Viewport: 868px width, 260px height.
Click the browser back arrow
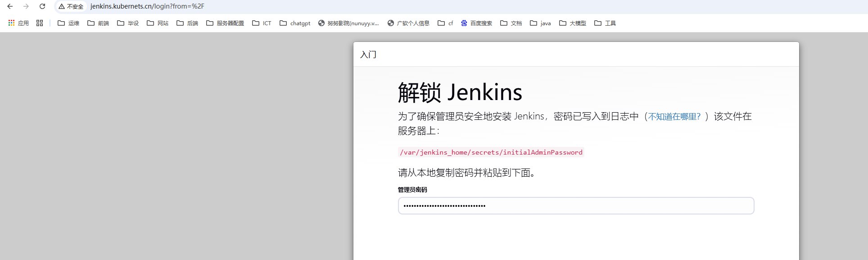point(10,6)
